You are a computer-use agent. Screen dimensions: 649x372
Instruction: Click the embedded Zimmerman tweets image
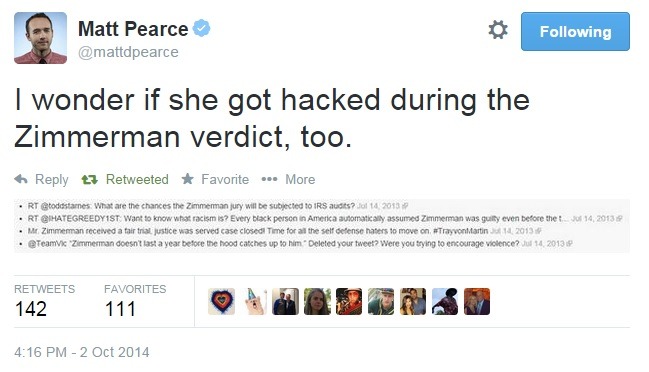point(322,226)
